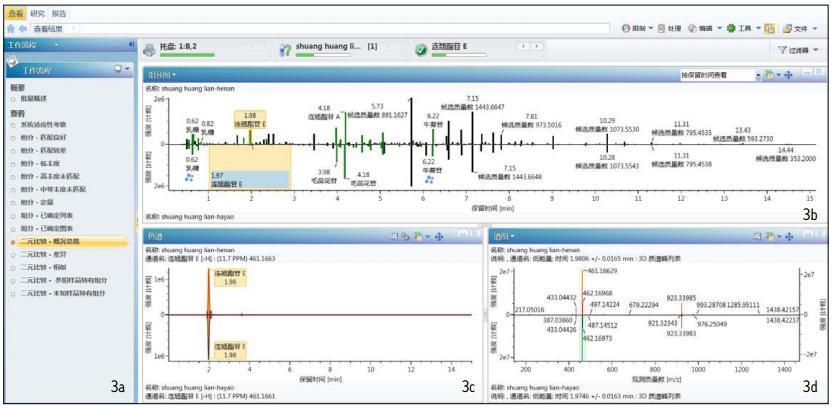Image resolution: width=833 pixels, height=408 pixels.
Task: Expand the 组分图 panel title dropdown
Action: (x=162, y=75)
